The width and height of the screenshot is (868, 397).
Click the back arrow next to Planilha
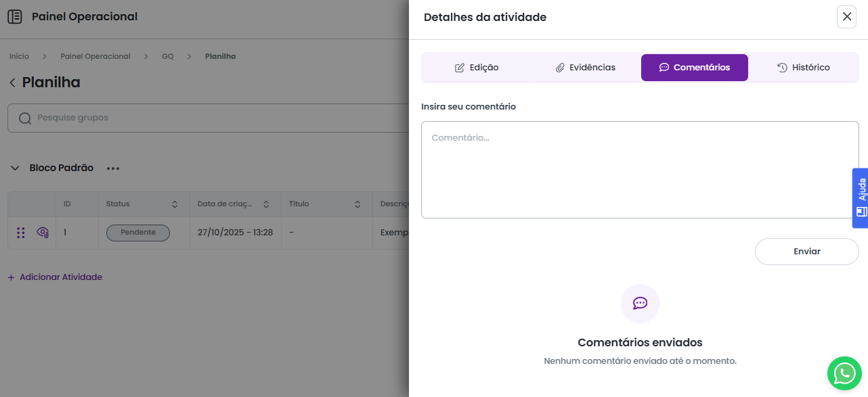point(12,83)
